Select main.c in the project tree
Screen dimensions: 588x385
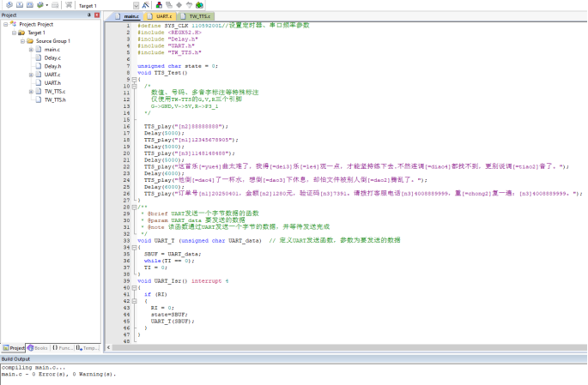pos(52,50)
